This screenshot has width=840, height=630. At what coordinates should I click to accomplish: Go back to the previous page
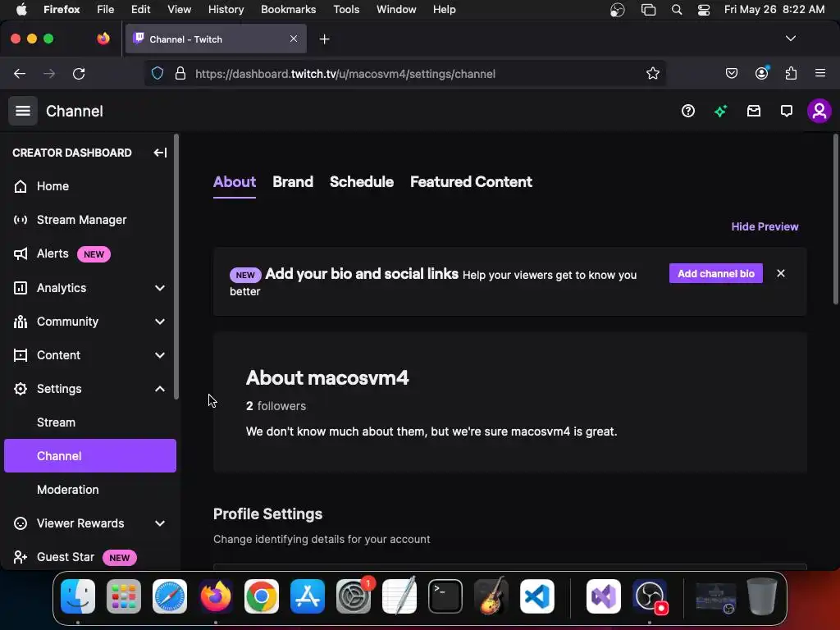(x=20, y=73)
